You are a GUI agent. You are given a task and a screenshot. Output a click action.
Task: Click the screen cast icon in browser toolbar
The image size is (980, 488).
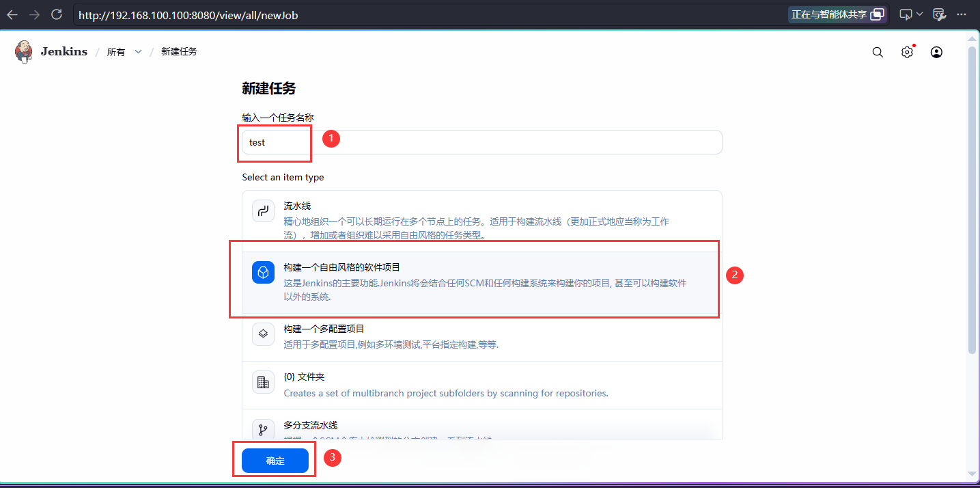pyautogui.click(x=906, y=14)
